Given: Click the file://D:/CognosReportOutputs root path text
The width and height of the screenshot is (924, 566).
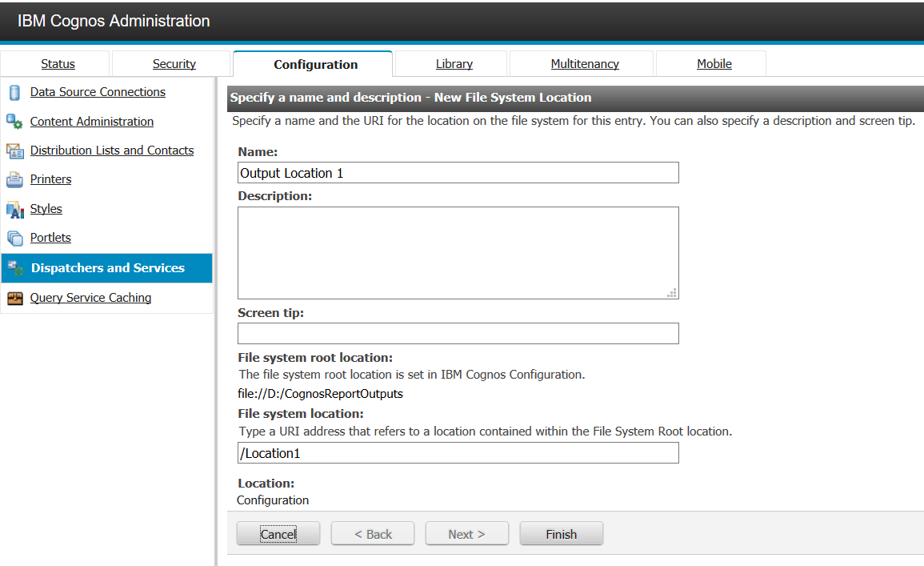Looking at the screenshot, I should (x=320, y=393).
